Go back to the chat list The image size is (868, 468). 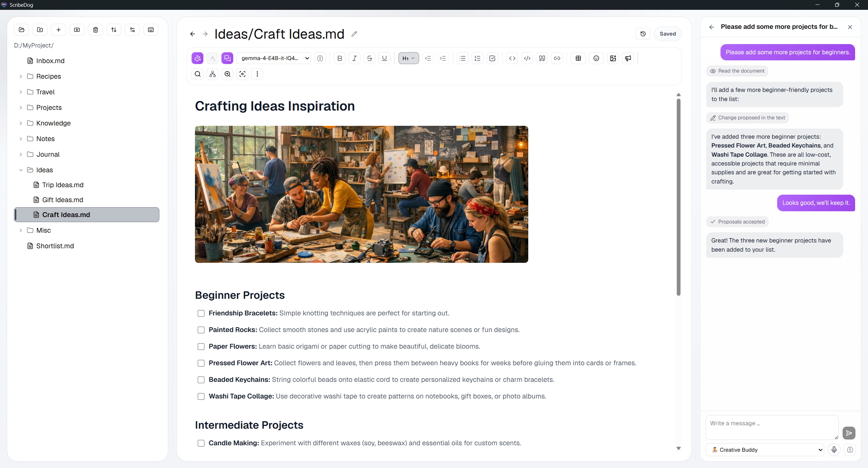[712, 27]
